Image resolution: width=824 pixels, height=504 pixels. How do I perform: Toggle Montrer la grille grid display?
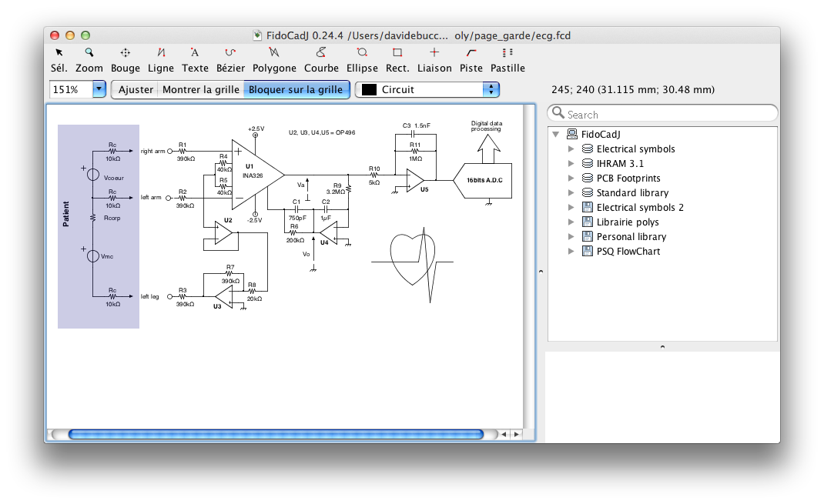click(x=200, y=89)
